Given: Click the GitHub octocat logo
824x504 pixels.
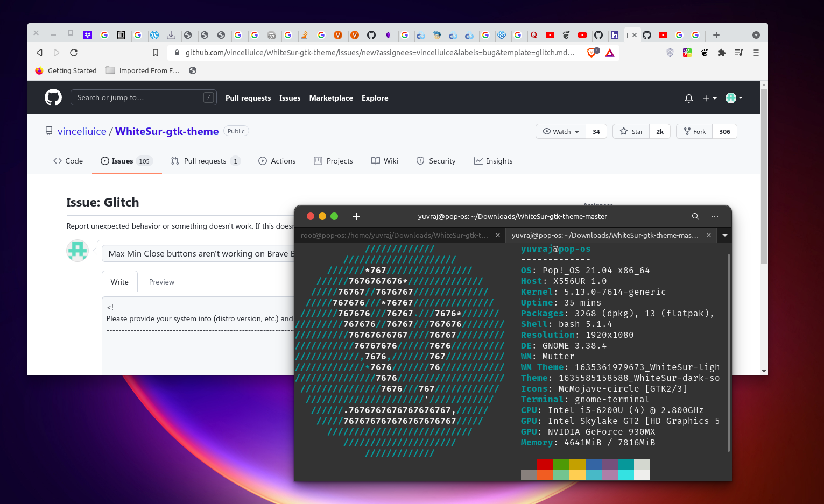Looking at the screenshot, I should 53,97.
